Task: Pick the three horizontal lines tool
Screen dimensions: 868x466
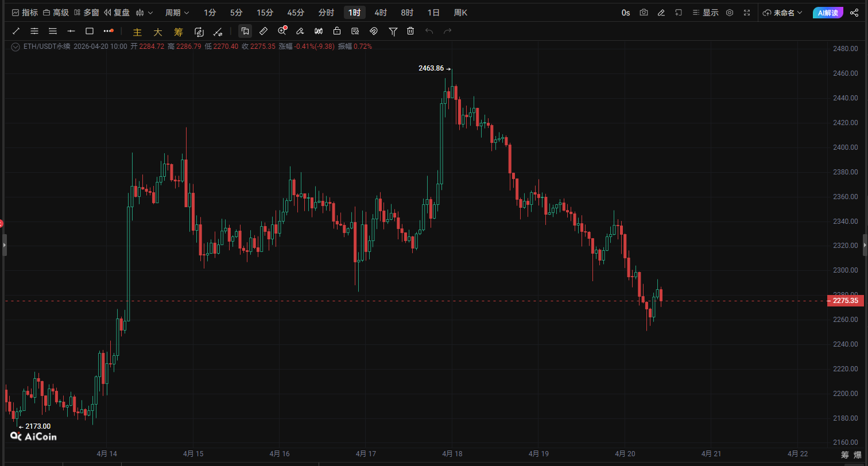Action: point(53,31)
